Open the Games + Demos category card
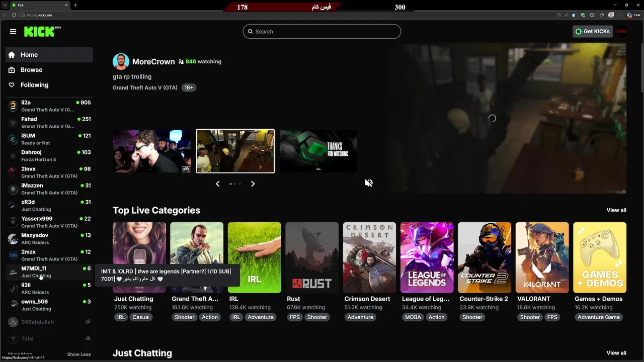 (600, 257)
